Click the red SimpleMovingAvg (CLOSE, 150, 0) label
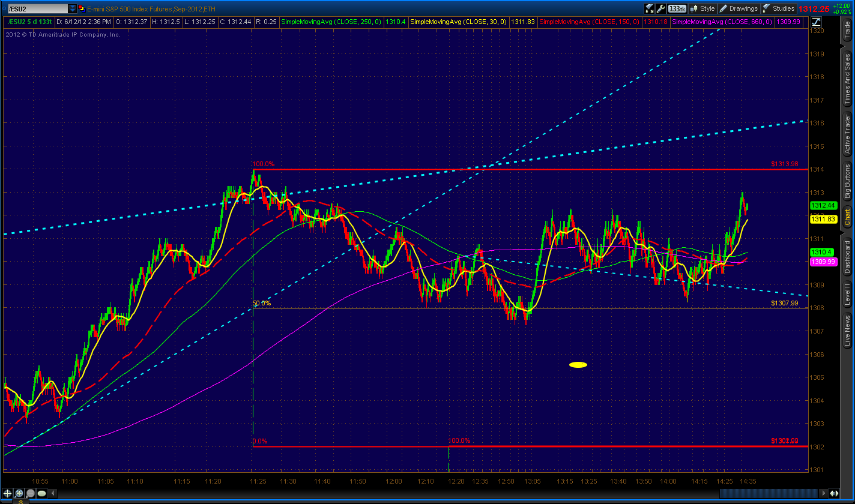Screen dimensions: 855x504 590,22
